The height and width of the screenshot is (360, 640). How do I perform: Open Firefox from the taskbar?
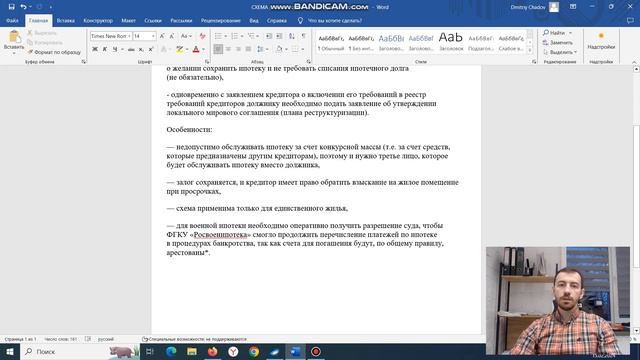213,351
